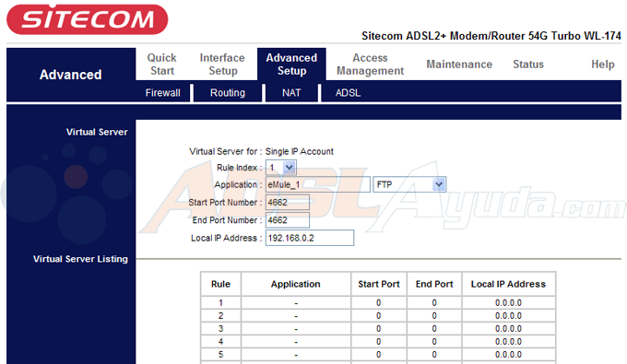Viewport: 627px width, 364px height.
Task: Click the End Port column header
Action: 434,284
